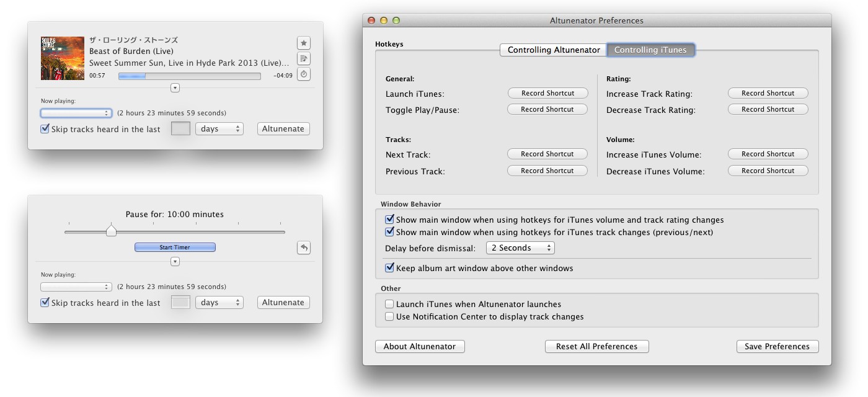The height and width of the screenshot is (397, 868).
Task: Record shortcut for Previous Track
Action: tap(547, 171)
